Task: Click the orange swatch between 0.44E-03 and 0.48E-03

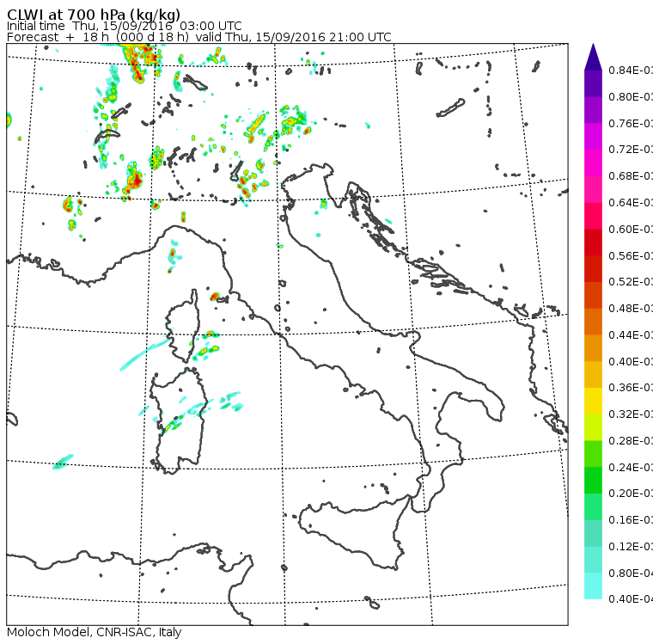Action: [x=593, y=322]
